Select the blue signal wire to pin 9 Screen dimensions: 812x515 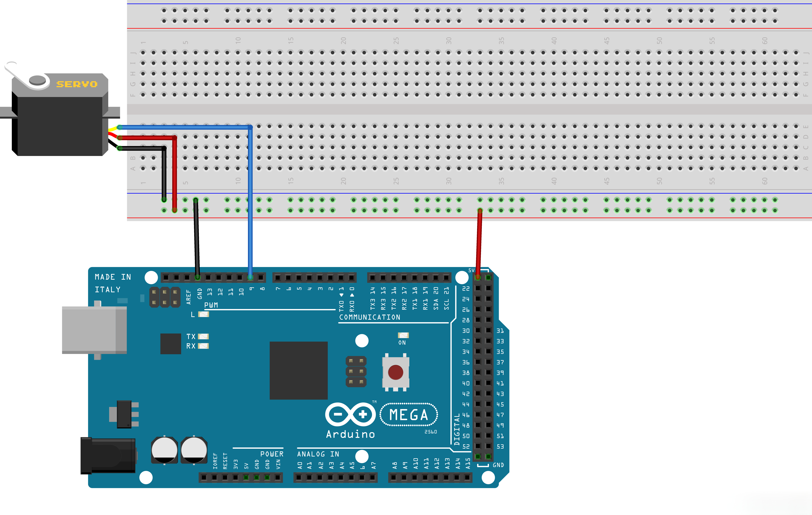(x=250, y=202)
